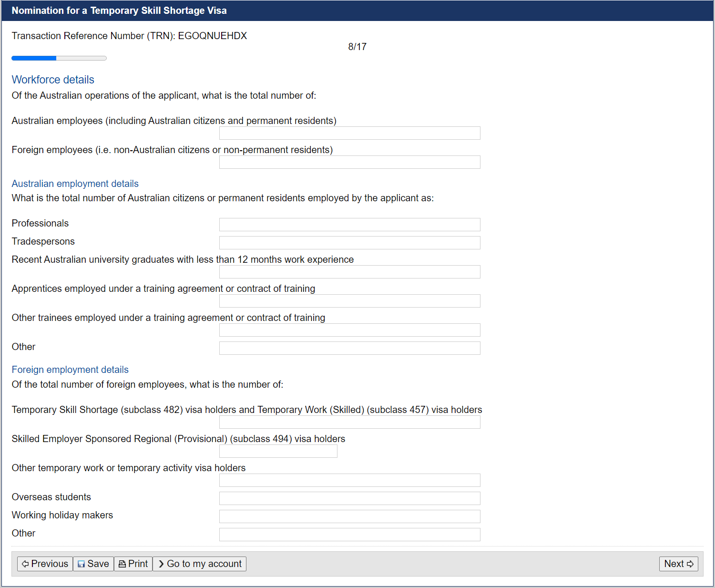Click the Foreign employment details heading
Viewport: 715px width, 588px height.
coord(70,370)
